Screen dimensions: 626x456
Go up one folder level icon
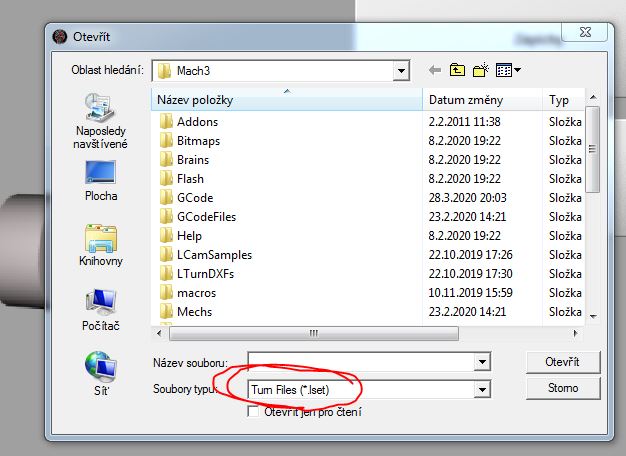[458, 70]
